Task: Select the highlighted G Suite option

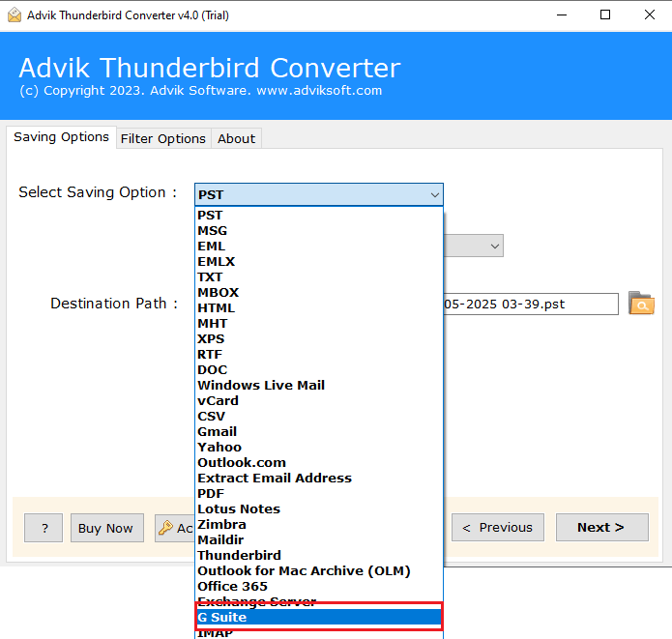Action: pyautogui.click(x=319, y=617)
